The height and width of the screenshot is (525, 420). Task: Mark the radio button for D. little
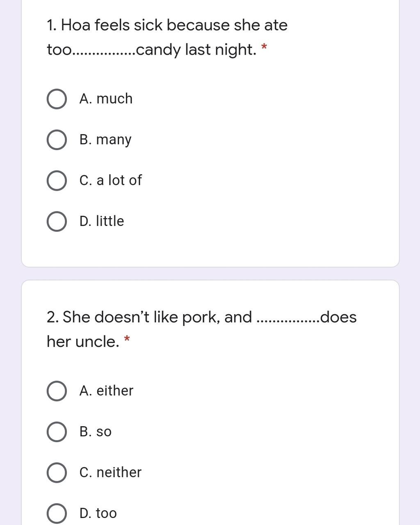coord(57,221)
